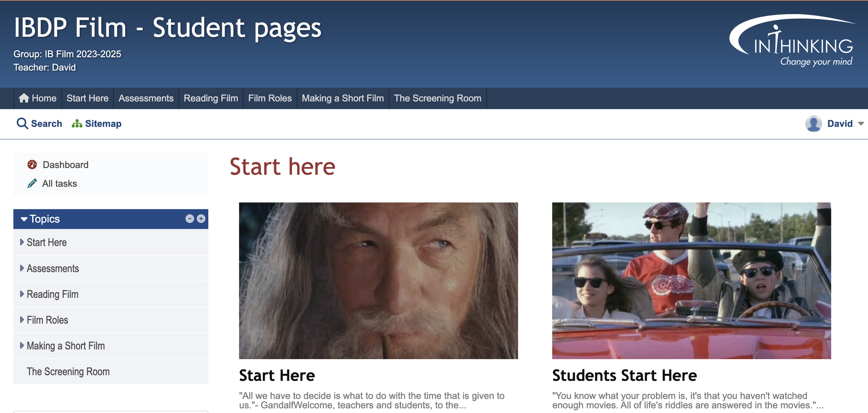Select Film Roles in Topics list

coord(47,320)
